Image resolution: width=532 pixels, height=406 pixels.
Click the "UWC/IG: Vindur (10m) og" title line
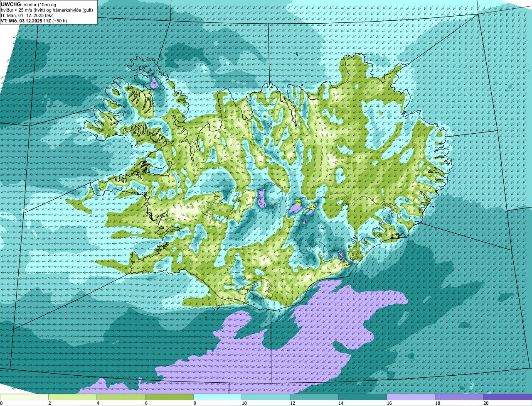[29, 4]
